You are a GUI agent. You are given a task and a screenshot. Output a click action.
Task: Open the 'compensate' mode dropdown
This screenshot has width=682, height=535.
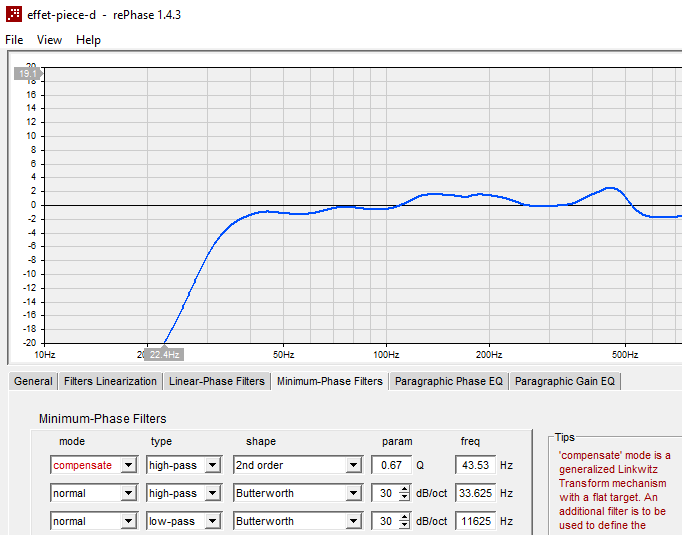pyautogui.click(x=128, y=465)
